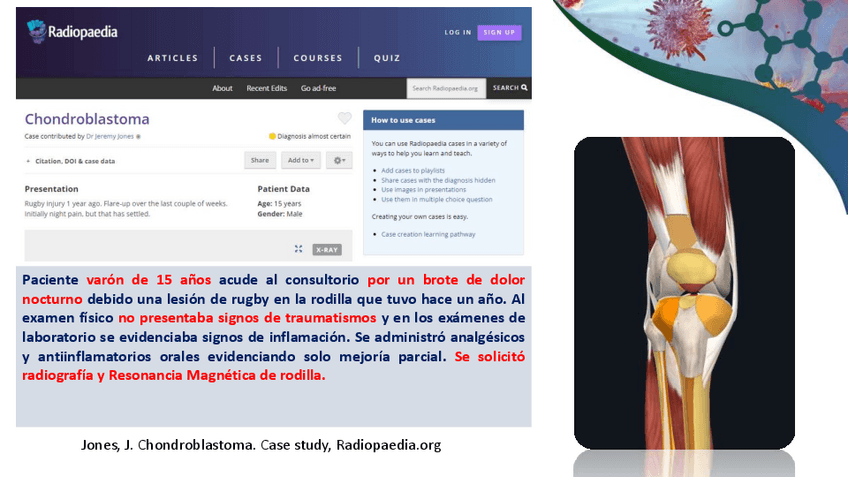Open the Add to dropdown
The image size is (848, 477).
pyautogui.click(x=301, y=160)
